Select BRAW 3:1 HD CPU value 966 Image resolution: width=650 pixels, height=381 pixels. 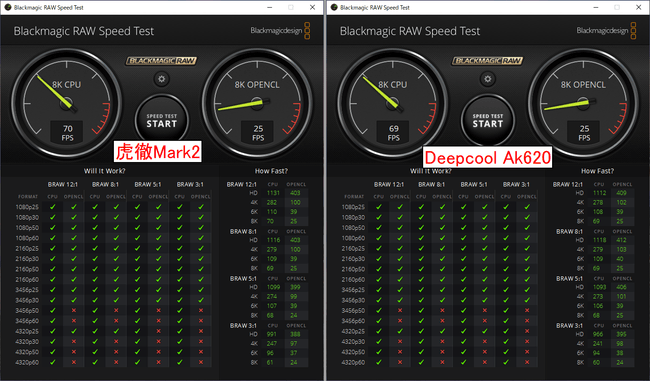pos(598,334)
